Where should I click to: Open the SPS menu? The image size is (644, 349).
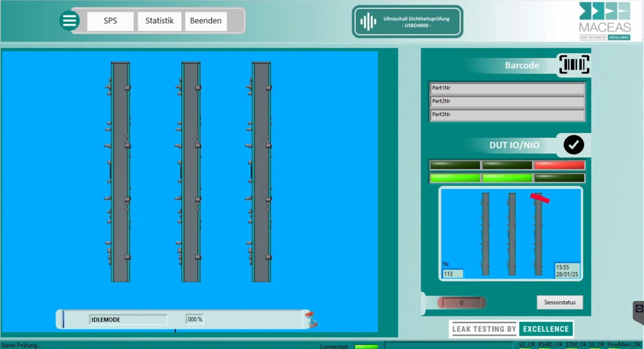[x=110, y=21]
